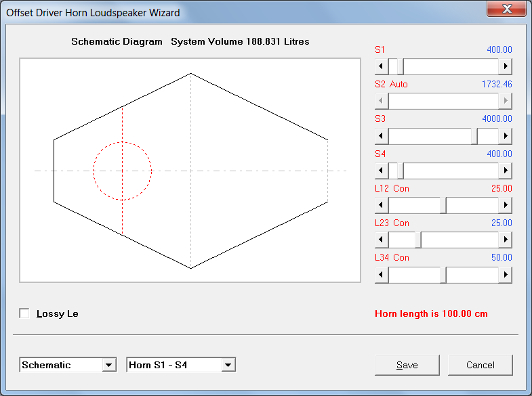Click the L34 Con label
This screenshot has height=396, width=532.
click(x=392, y=257)
